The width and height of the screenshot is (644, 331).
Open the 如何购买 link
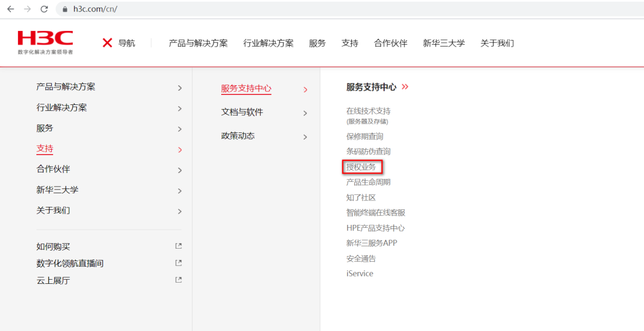click(x=53, y=246)
